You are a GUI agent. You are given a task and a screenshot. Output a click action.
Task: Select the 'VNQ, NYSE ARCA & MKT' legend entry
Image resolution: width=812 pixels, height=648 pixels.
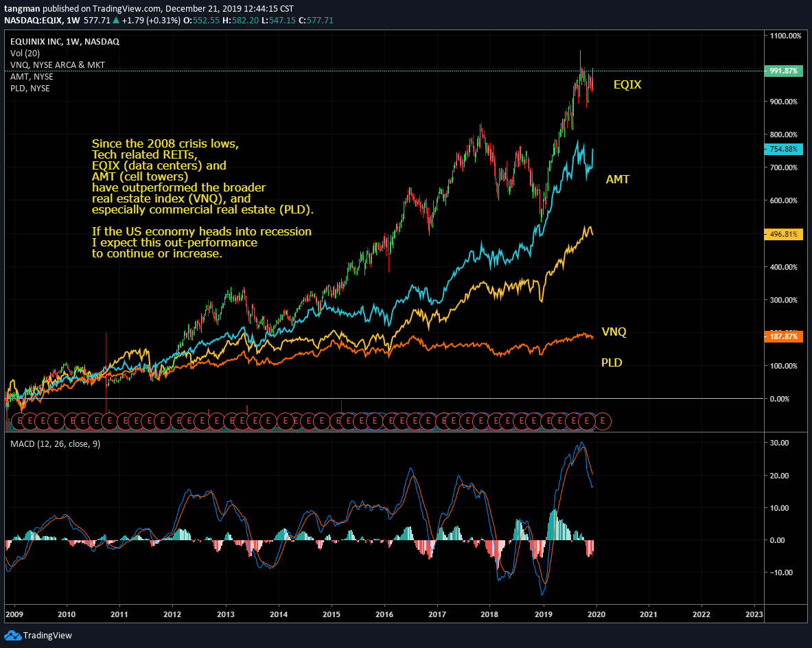click(58, 65)
